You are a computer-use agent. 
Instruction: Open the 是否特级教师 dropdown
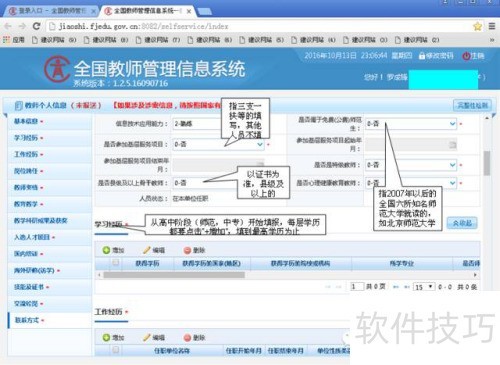(411, 165)
